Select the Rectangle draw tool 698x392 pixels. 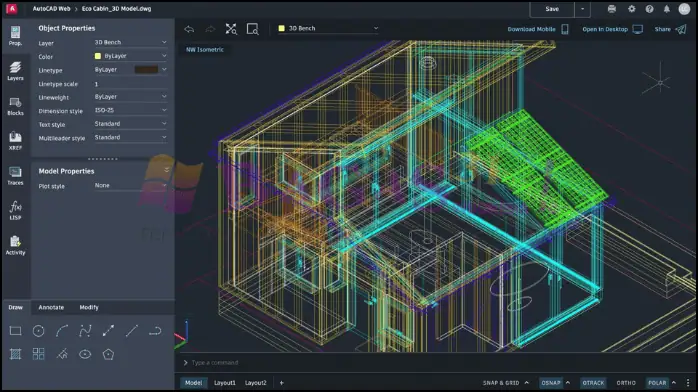(x=16, y=331)
